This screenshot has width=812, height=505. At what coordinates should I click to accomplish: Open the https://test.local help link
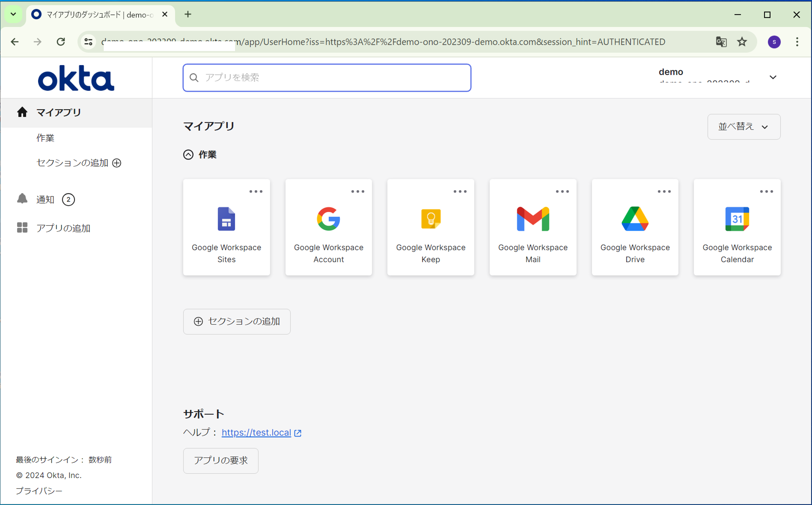pos(256,432)
